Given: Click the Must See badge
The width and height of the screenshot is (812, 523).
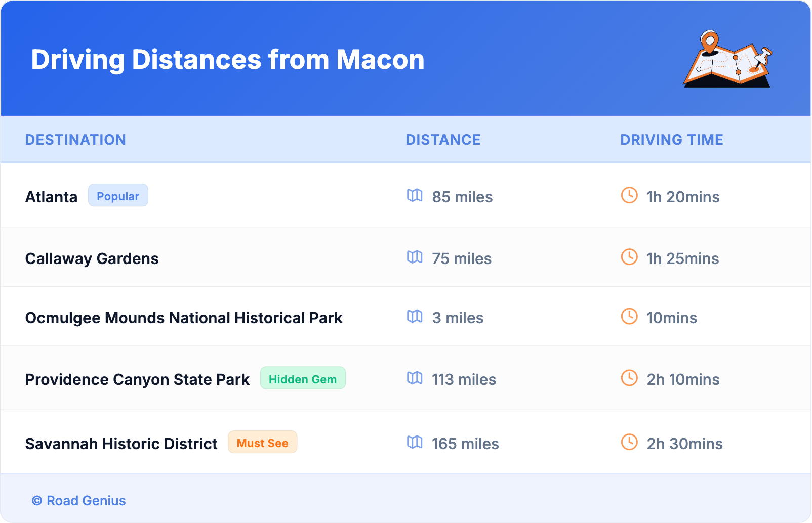Looking at the screenshot, I should (262, 443).
